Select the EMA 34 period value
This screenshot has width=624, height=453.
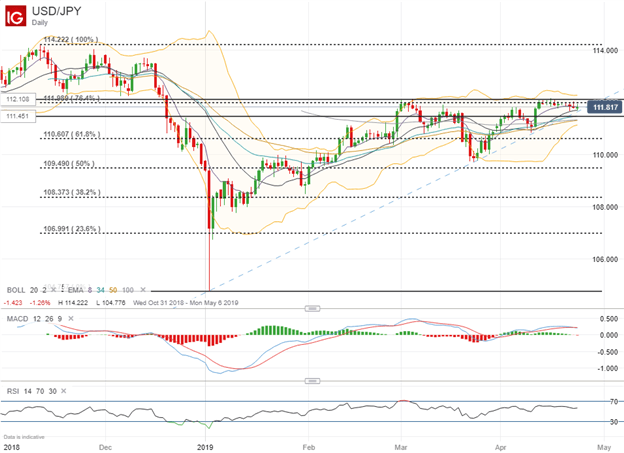point(101,290)
